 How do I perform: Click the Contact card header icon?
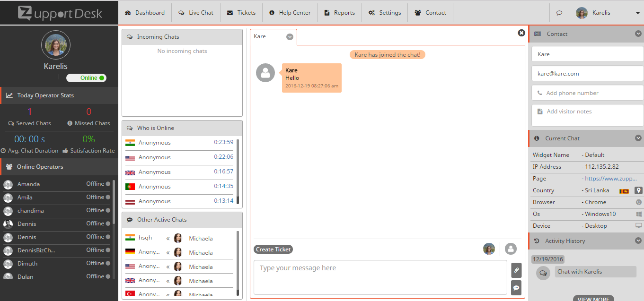[538, 34]
